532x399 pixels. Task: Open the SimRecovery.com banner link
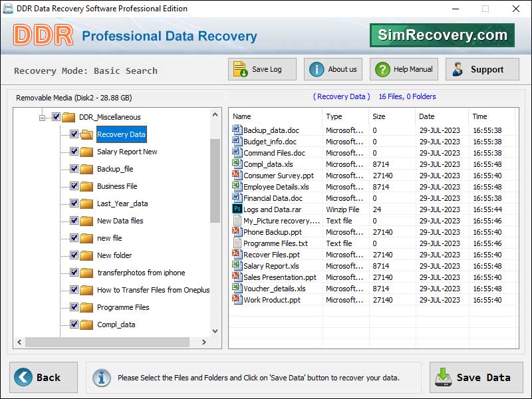tap(442, 35)
